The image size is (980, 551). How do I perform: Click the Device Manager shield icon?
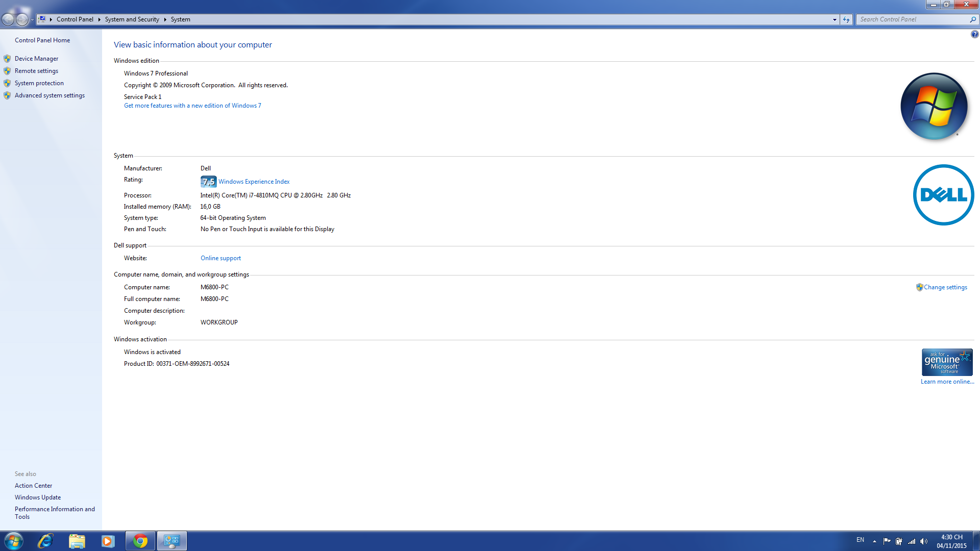7,59
